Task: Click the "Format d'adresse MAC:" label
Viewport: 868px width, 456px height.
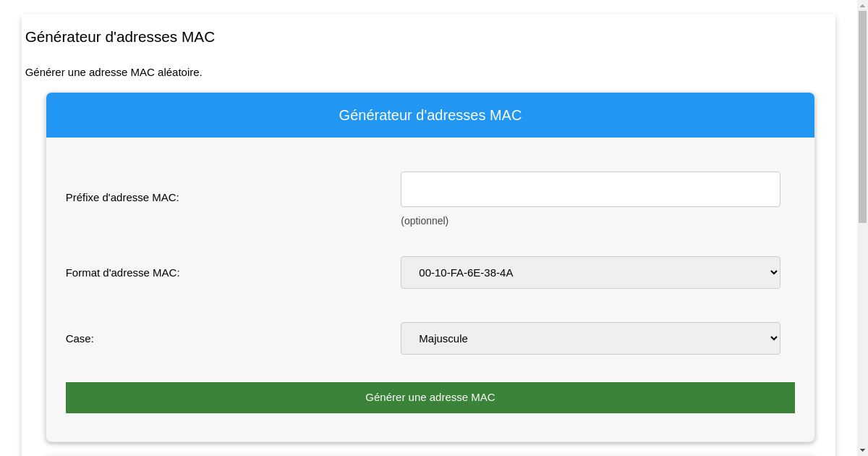Action: [x=123, y=273]
